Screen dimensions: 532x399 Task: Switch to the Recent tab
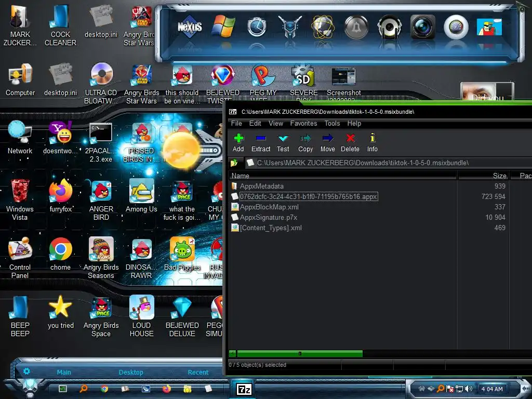coord(198,372)
